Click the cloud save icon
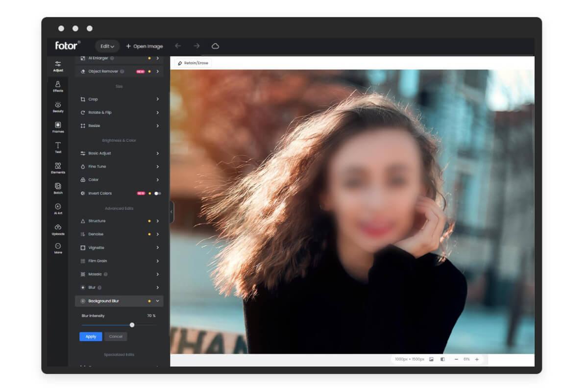The image size is (588, 392). pos(215,46)
